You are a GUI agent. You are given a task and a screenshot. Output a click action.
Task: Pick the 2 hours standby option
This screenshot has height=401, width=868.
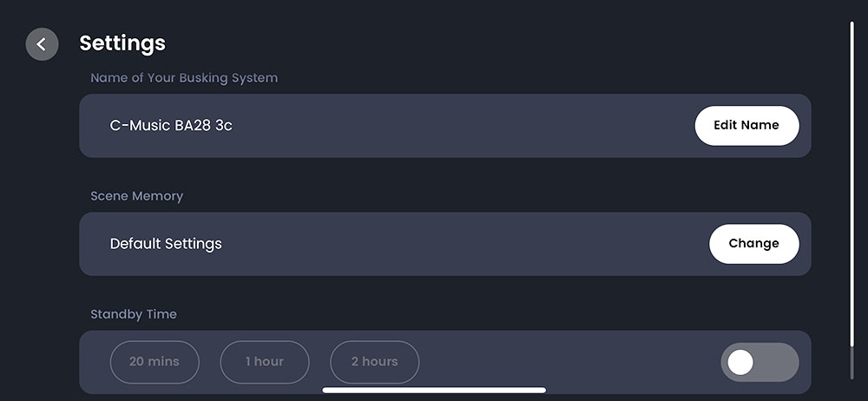(x=375, y=362)
